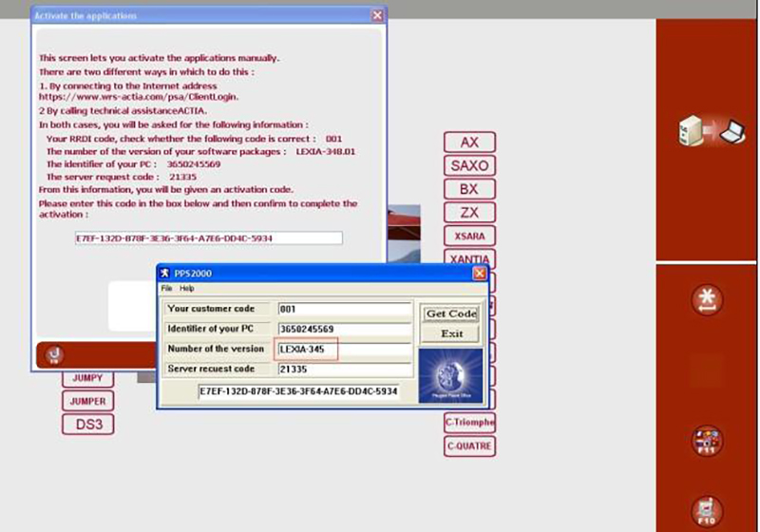Click the activation code box in activation dialog
760x532 pixels.
tap(208, 237)
